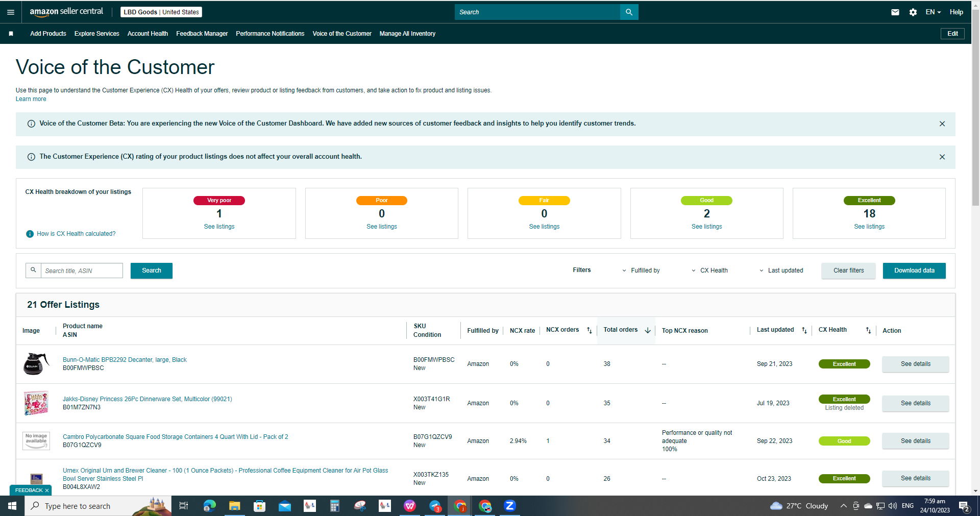
Task: Open the Mail app from taskbar
Action: [x=285, y=506]
